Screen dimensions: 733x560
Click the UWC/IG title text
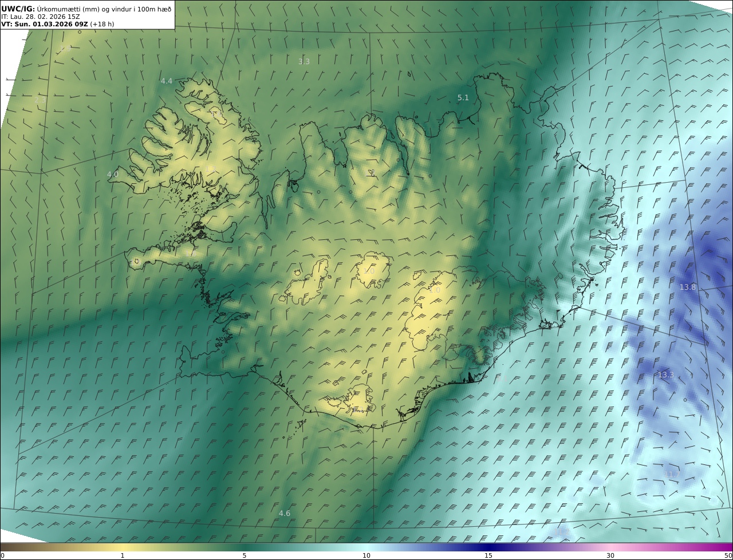pos(18,9)
